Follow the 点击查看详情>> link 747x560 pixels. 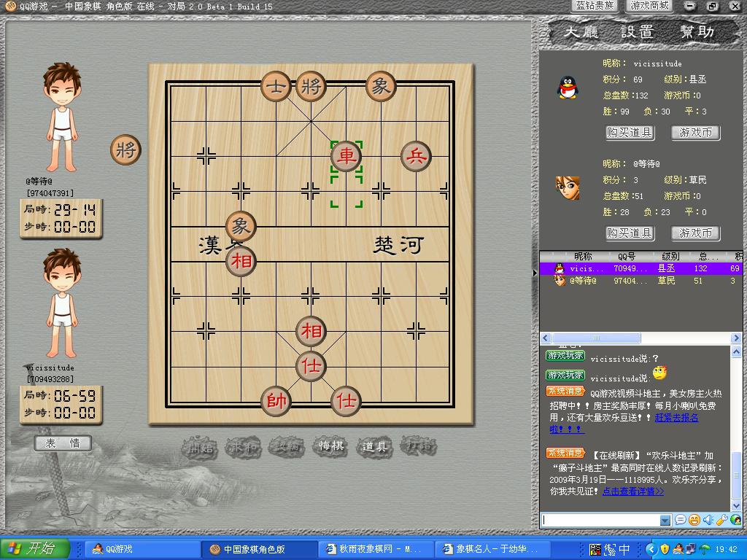633,491
